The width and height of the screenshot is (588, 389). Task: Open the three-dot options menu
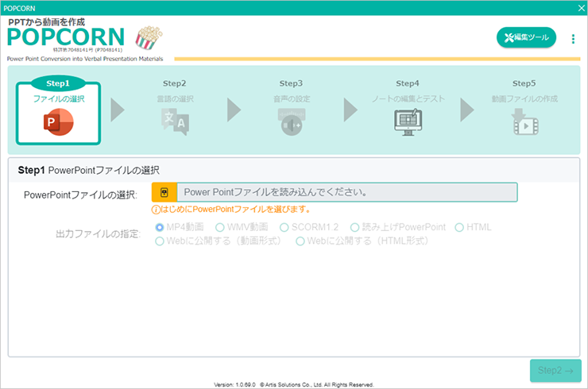[573, 39]
